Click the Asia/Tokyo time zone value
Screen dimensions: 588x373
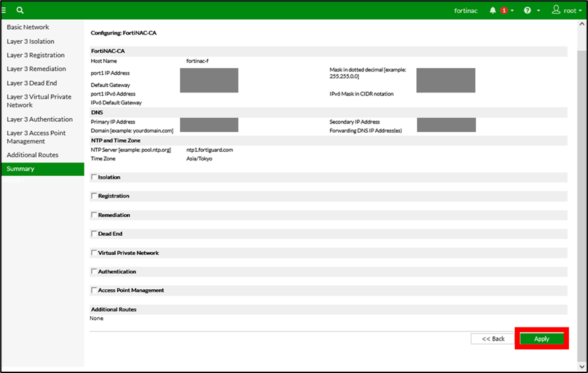199,158
